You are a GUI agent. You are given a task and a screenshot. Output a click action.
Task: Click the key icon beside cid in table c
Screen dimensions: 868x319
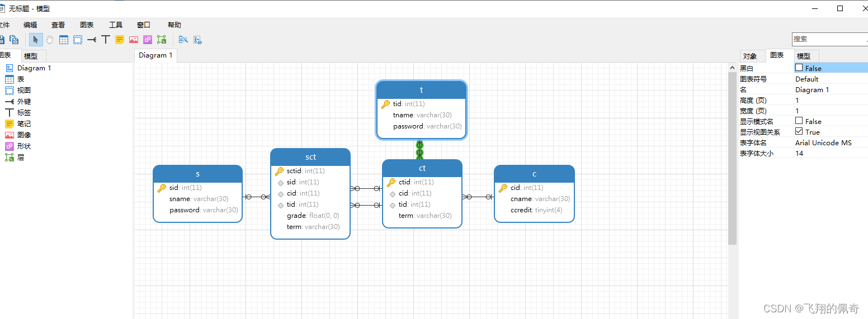[x=503, y=188]
